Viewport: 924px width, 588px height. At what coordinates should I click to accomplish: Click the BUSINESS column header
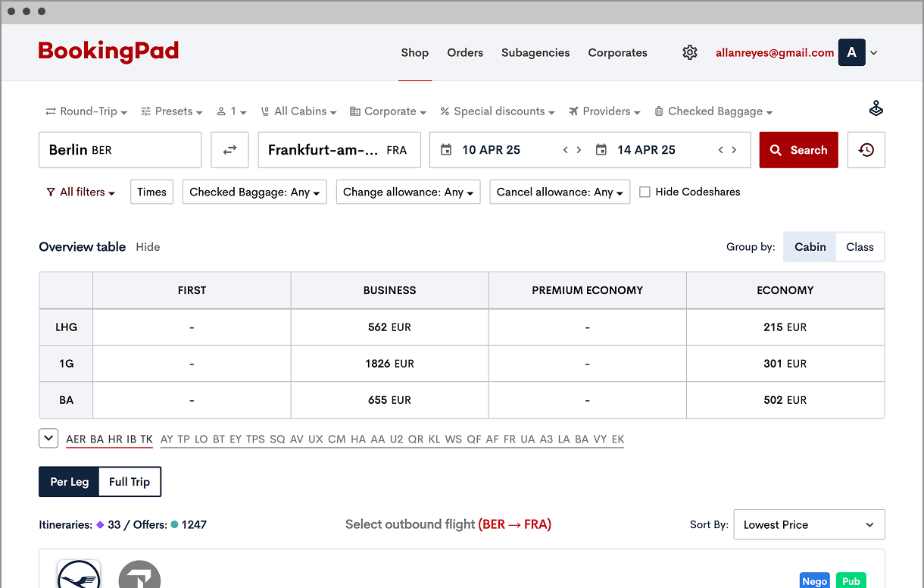(390, 290)
